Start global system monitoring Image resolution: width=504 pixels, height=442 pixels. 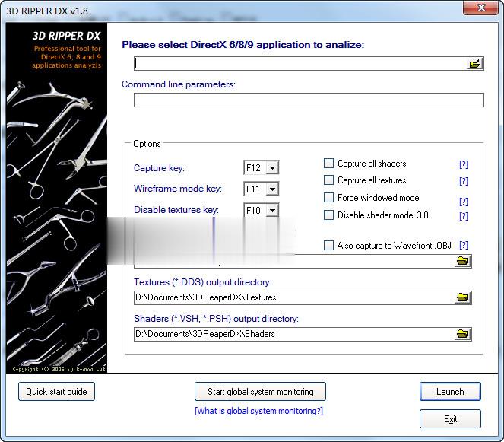point(260,392)
